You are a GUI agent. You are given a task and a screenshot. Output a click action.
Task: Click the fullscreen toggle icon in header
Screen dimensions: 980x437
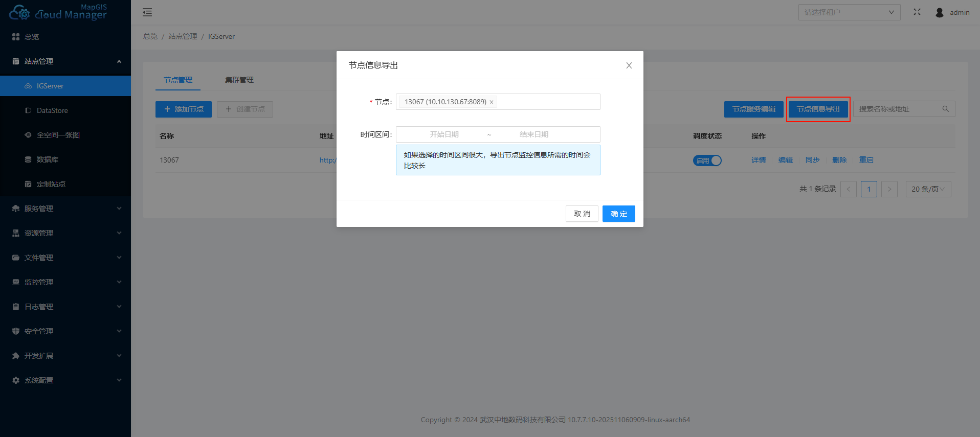click(917, 12)
